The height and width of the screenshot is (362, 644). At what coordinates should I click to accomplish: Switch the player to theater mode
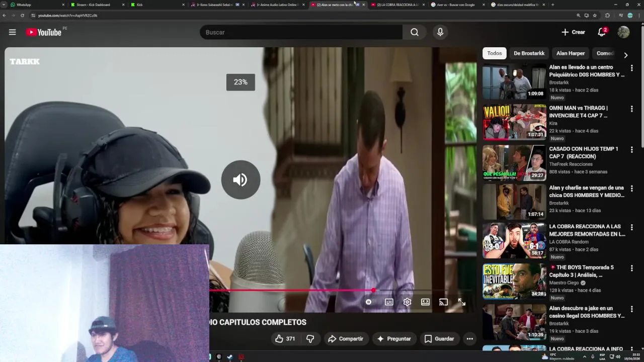point(425,302)
